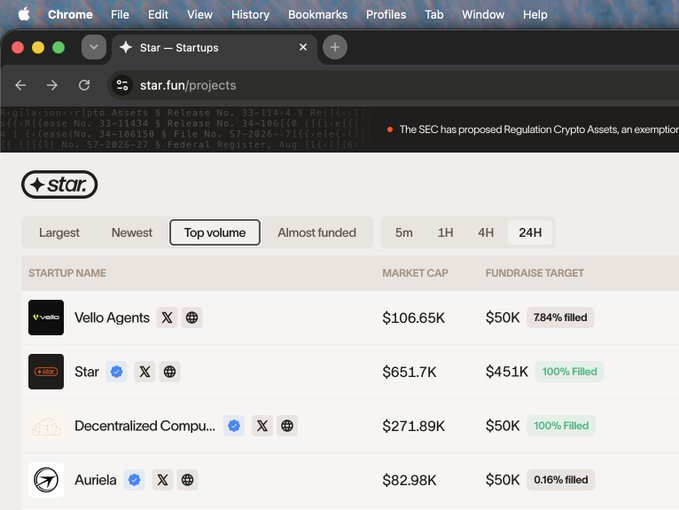679x510 pixels.
Task: Open Decentralized Compu... X profile
Action: coord(262,426)
